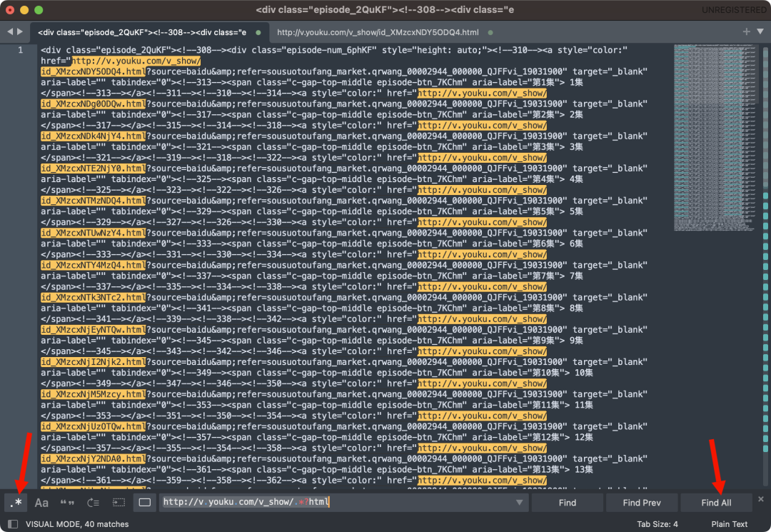Screen dimensions: 771x532
Task: Toggle the regular expression search option
Action: coord(16,503)
